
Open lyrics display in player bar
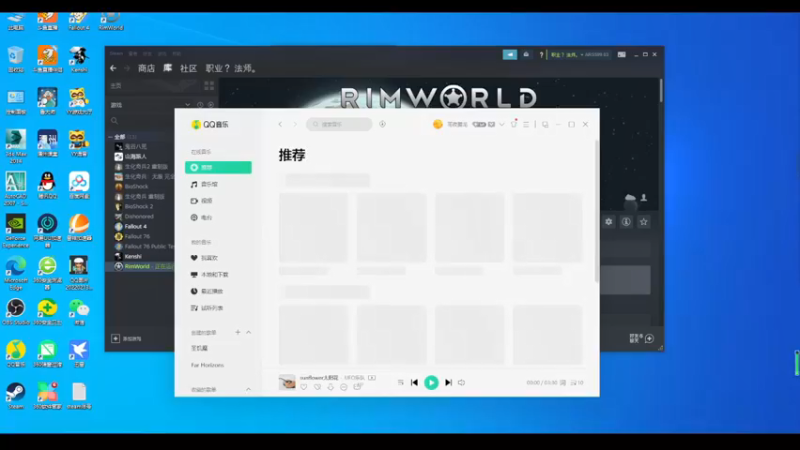pyautogui.click(x=563, y=383)
